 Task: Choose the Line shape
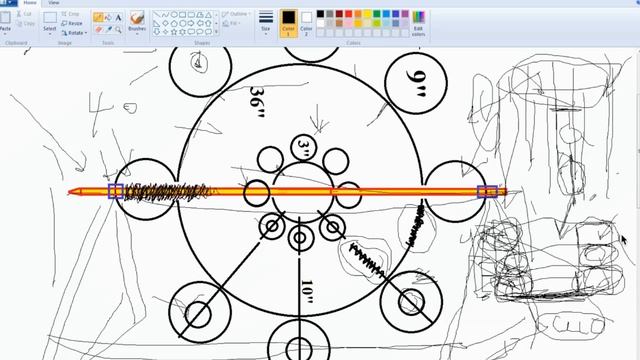[x=156, y=14]
